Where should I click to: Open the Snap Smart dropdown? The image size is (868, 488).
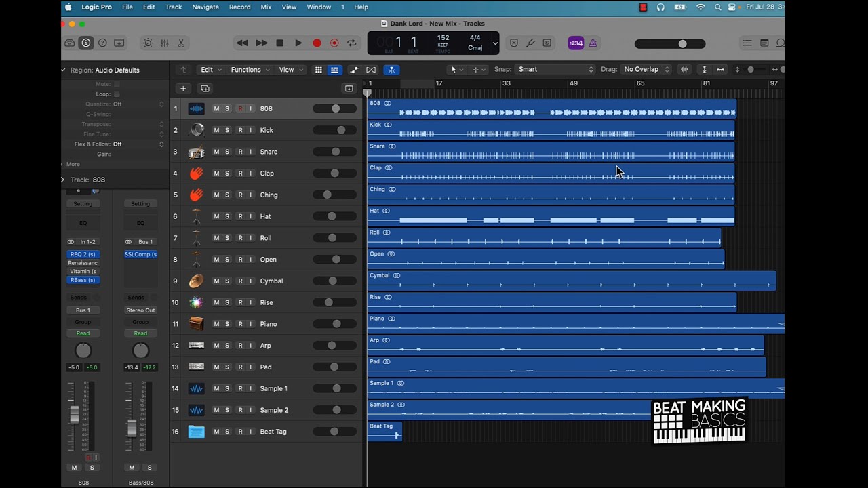pos(555,70)
